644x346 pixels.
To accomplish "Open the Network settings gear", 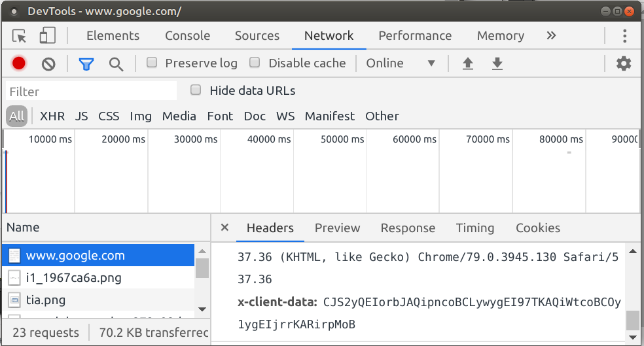I will point(624,63).
